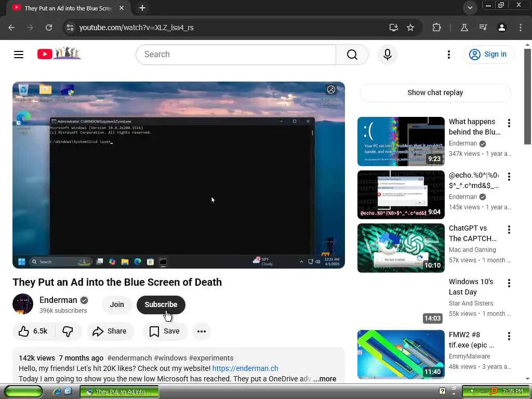Open options menu for 'What happens behind' video
This screenshot has width=532, height=399.
pos(509,123)
